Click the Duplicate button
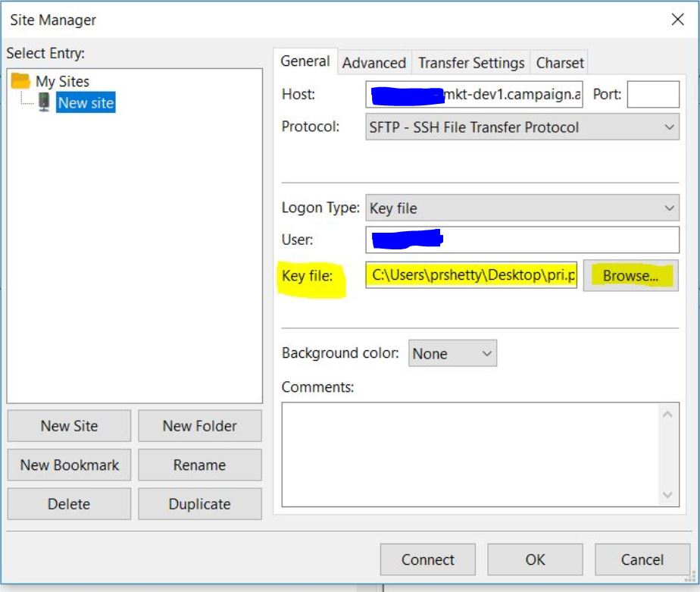Viewport: 700px width, 592px height. pos(199,504)
